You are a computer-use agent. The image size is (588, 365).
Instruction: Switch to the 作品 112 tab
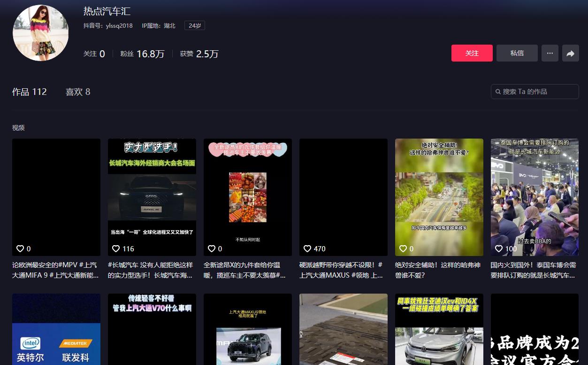[x=30, y=92]
